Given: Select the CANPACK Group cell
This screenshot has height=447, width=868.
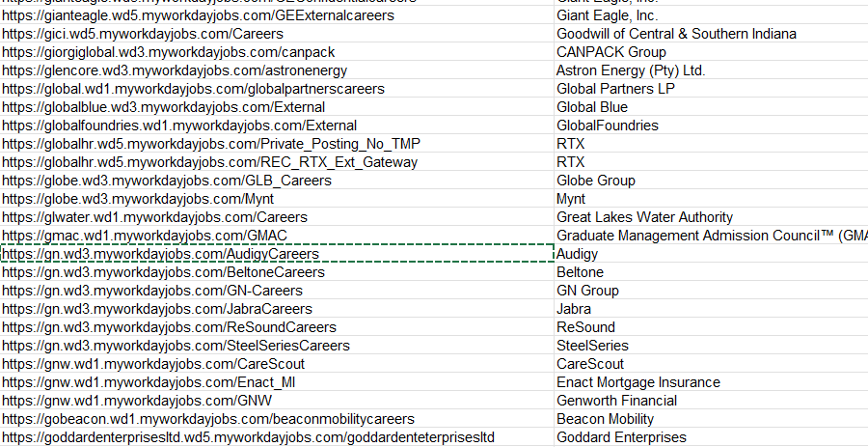Looking at the screenshot, I should point(711,52).
